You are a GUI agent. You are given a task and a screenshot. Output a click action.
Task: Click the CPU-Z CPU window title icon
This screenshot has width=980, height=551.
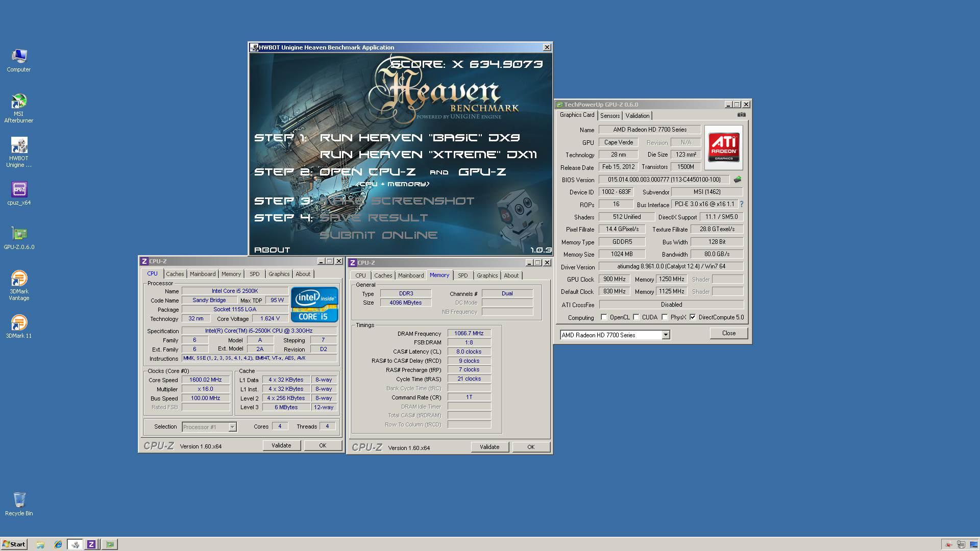click(144, 261)
